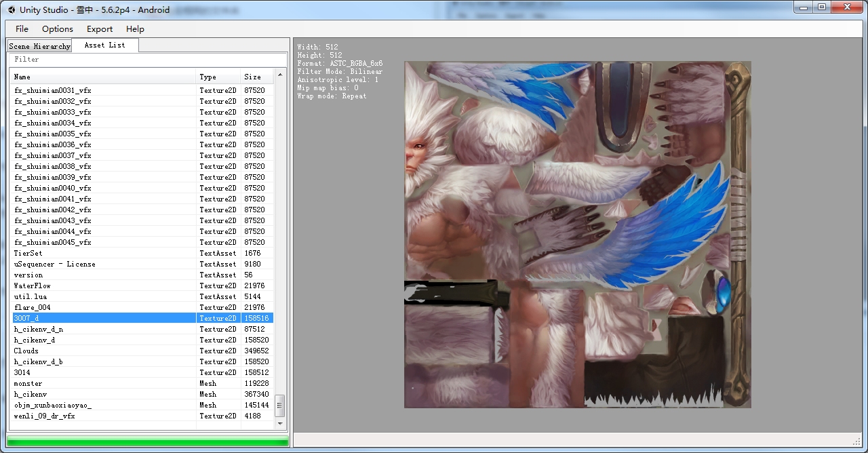Image resolution: width=868 pixels, height=453 pixels.
Task: Click the asset list scroll up arrow
Action: [x=280, y=73]
